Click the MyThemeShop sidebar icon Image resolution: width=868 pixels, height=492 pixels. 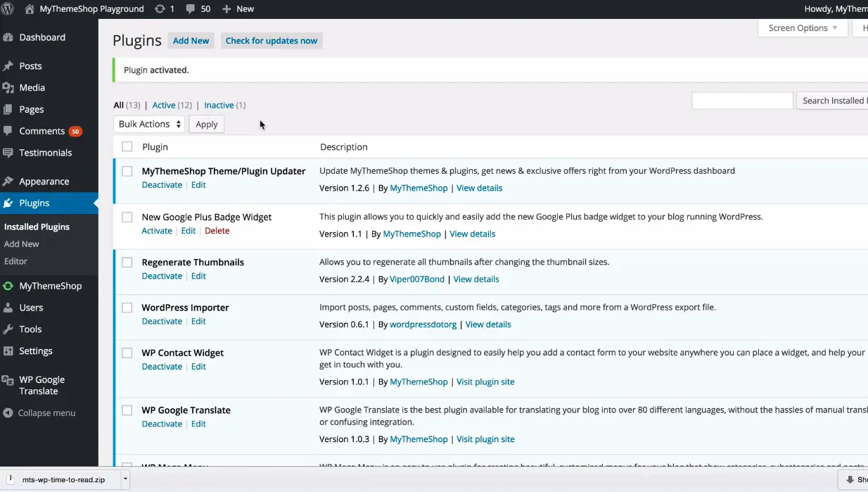(8, 286)
